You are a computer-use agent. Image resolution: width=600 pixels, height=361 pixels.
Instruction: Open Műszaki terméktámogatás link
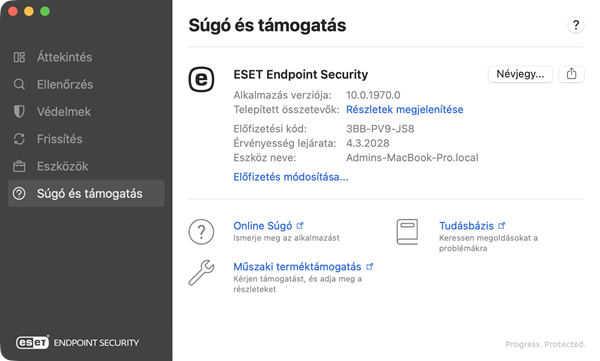[297, 266]
